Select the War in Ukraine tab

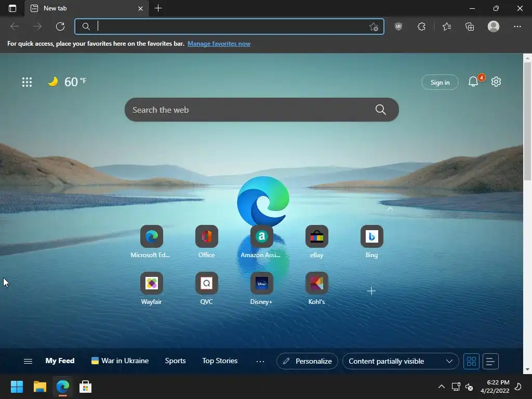coord(120,361)
